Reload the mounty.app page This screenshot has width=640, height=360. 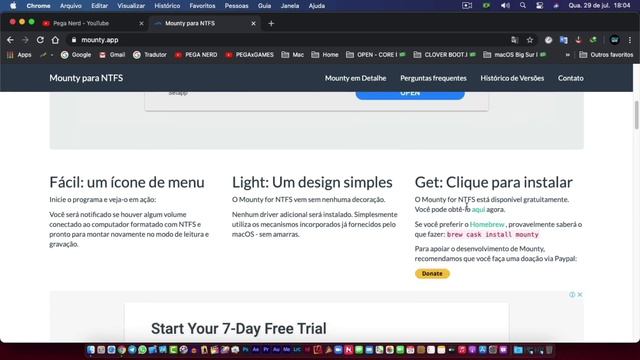point(40,40)
